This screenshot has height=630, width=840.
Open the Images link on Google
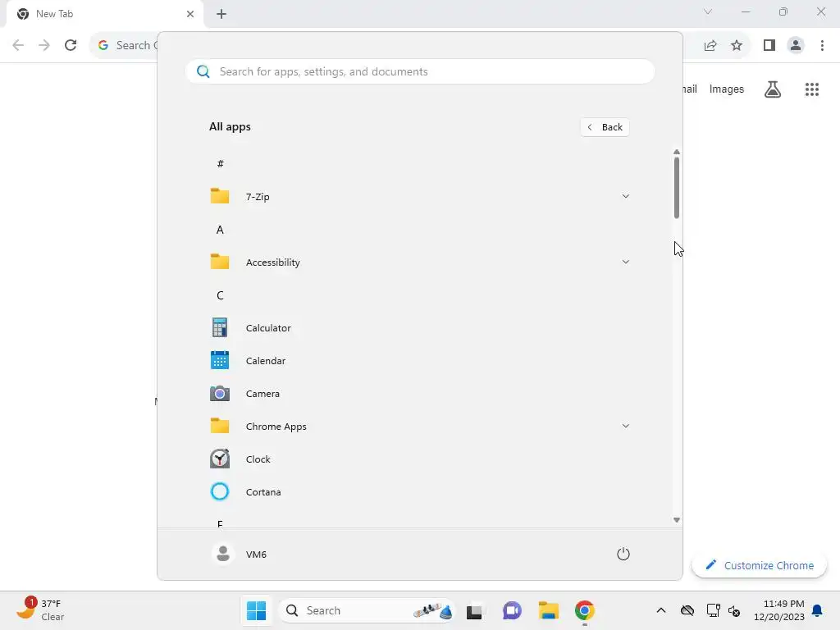click(727, 89)
